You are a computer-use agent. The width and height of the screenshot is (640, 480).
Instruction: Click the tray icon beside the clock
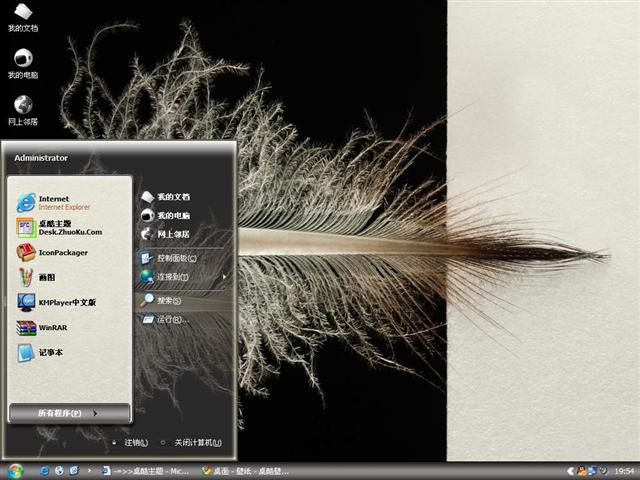click(x=603, y=471)
